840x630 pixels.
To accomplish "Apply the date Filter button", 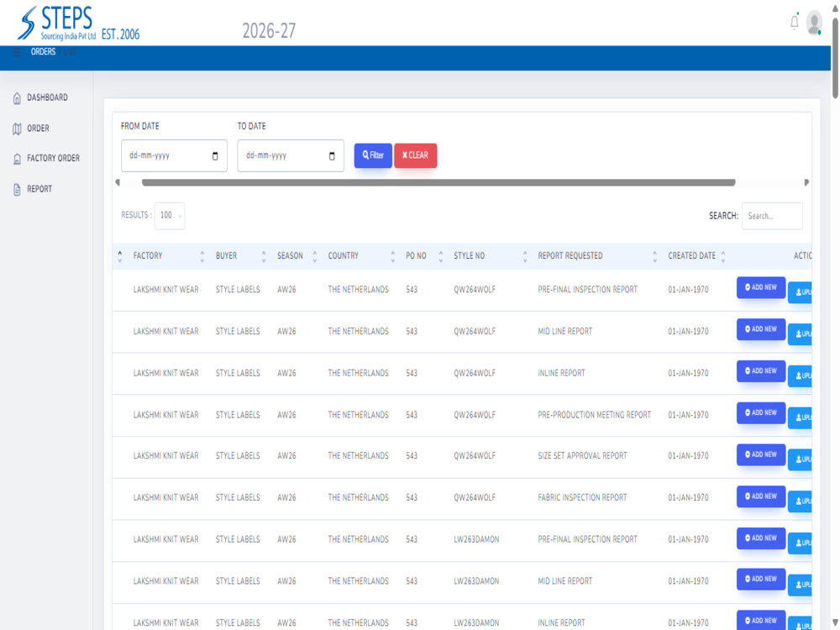I will (x=373, y=155).
